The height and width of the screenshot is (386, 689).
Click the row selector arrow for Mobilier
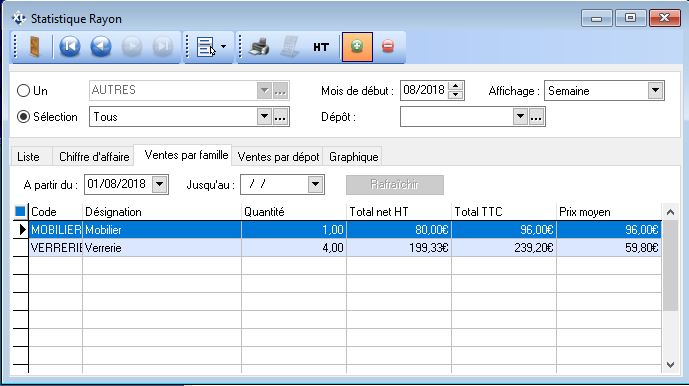click(21, 229)
